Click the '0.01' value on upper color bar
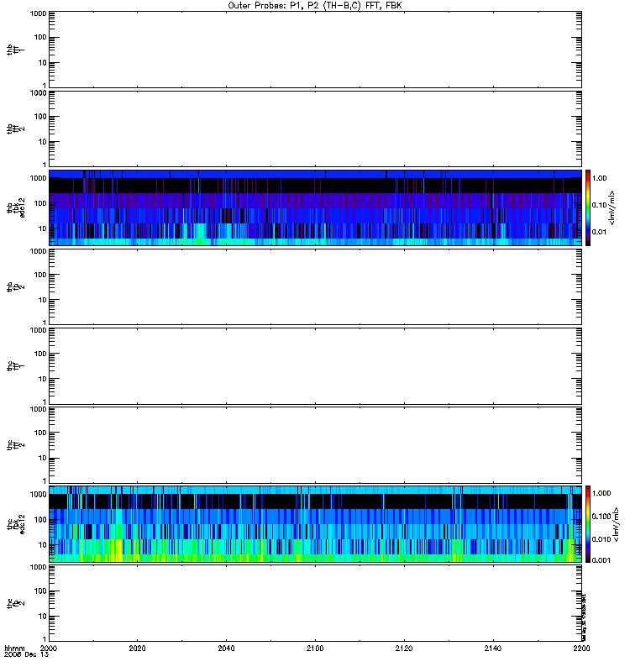 point(599,232)
